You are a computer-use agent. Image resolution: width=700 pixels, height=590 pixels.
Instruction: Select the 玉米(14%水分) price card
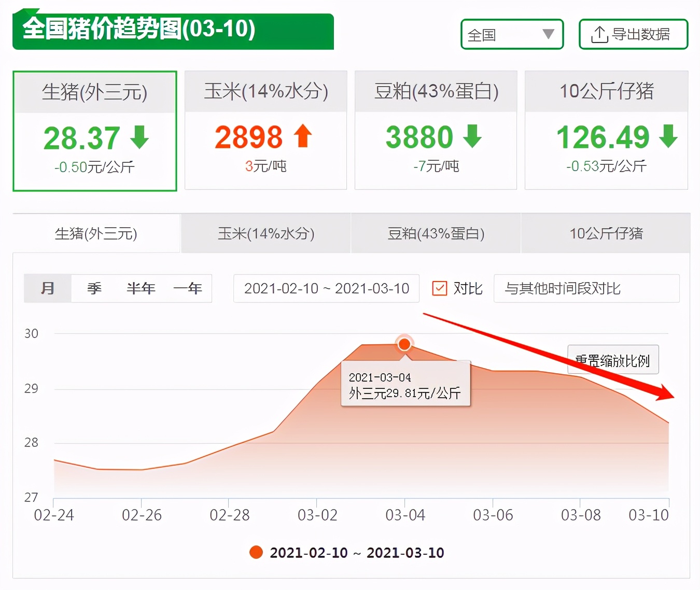tap(265, 130)
